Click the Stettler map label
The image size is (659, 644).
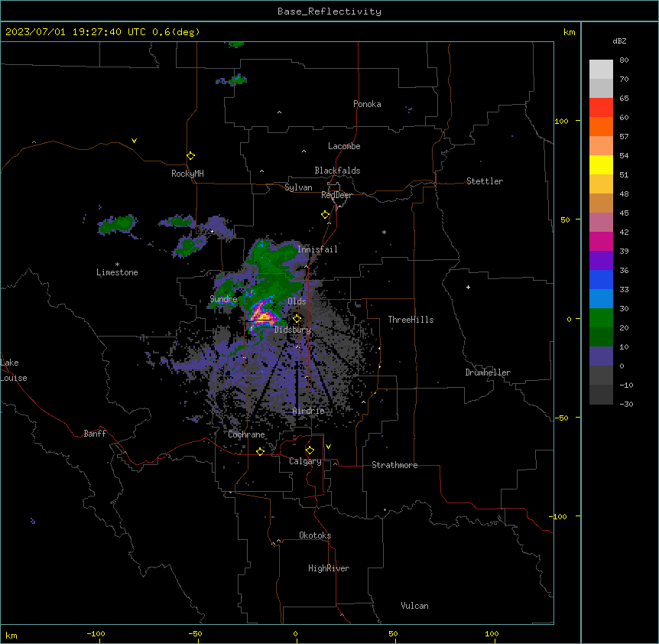tap(485, 181)
